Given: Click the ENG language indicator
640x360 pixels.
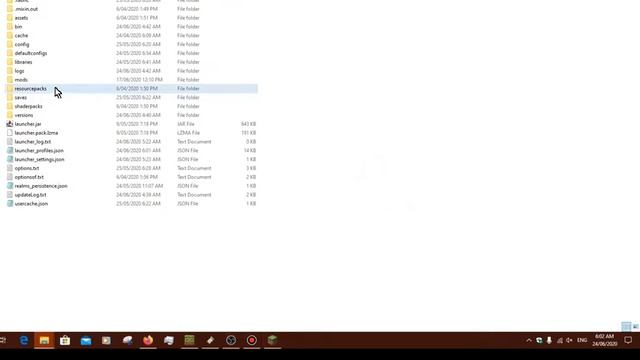Looking at the screenshot, I should [x=582, y=340].
